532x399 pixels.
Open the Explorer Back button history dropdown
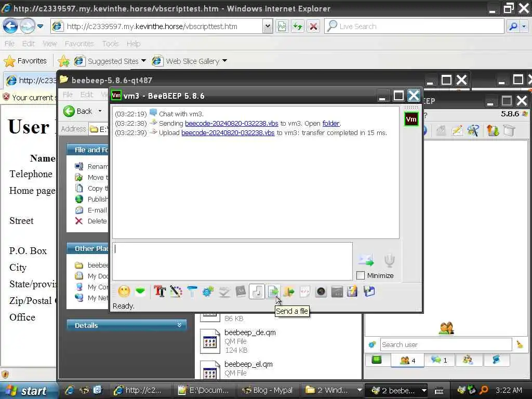100,111
